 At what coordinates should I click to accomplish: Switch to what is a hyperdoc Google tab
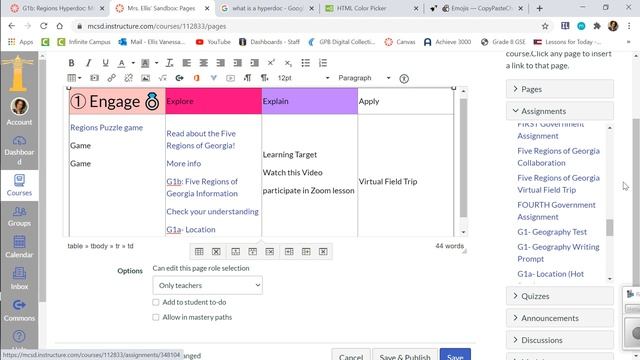tap(267, 8)
